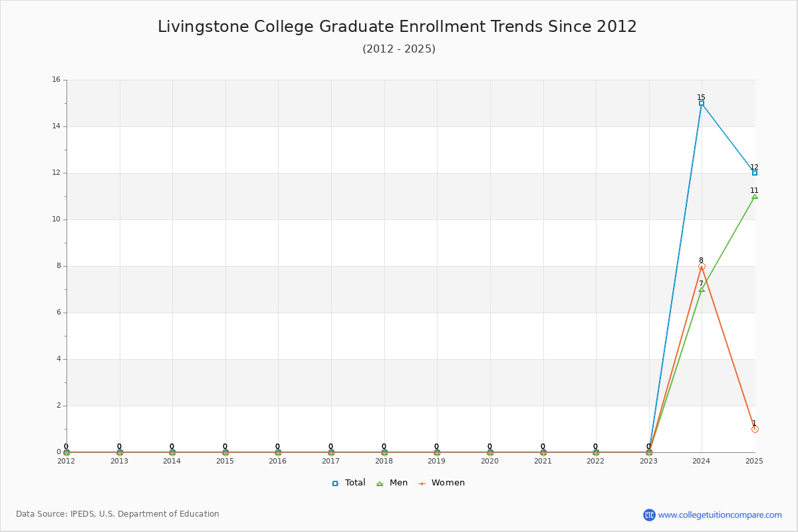Select the 2025 Men data point of 11
This screenshot has width=798, height=532.
click(x=755, y=196)
